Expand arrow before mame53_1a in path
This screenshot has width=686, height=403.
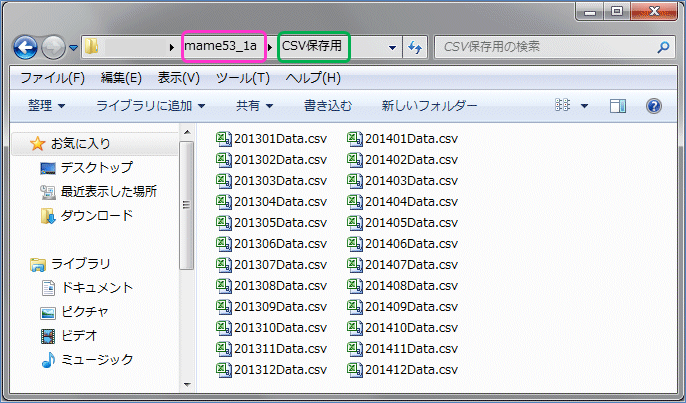click(x=172, y=47)
